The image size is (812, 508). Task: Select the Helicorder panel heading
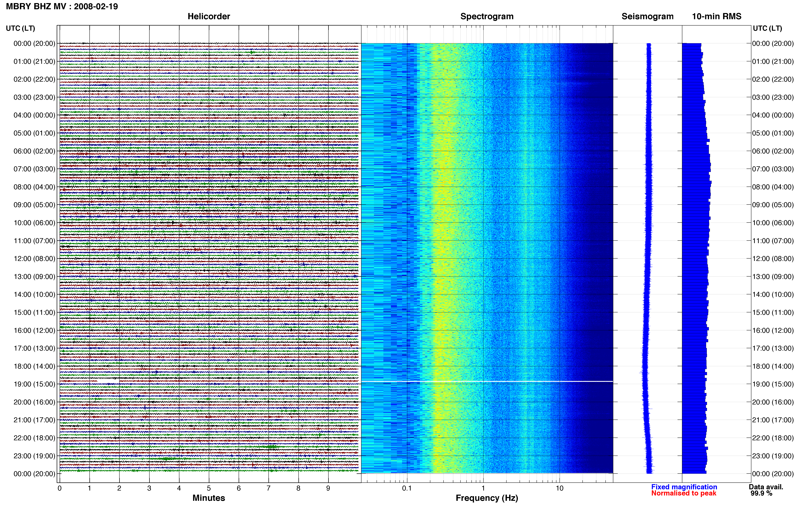(x=209, y=16)
